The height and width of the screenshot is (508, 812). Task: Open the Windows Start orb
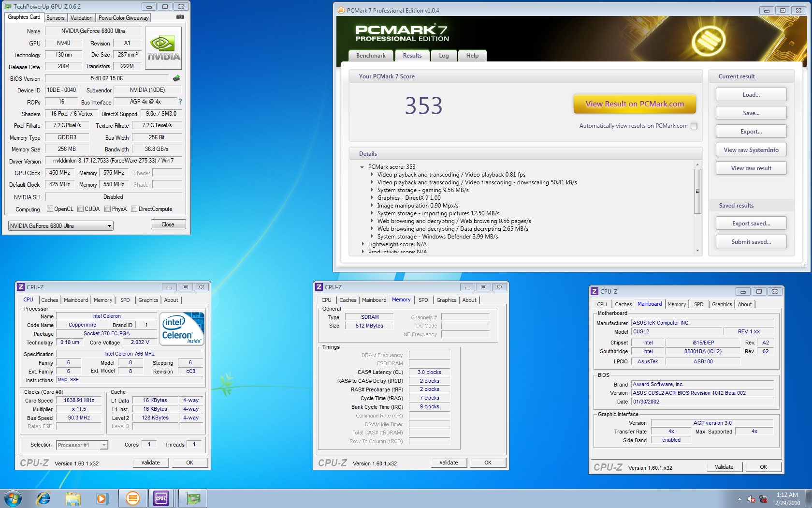13,498
